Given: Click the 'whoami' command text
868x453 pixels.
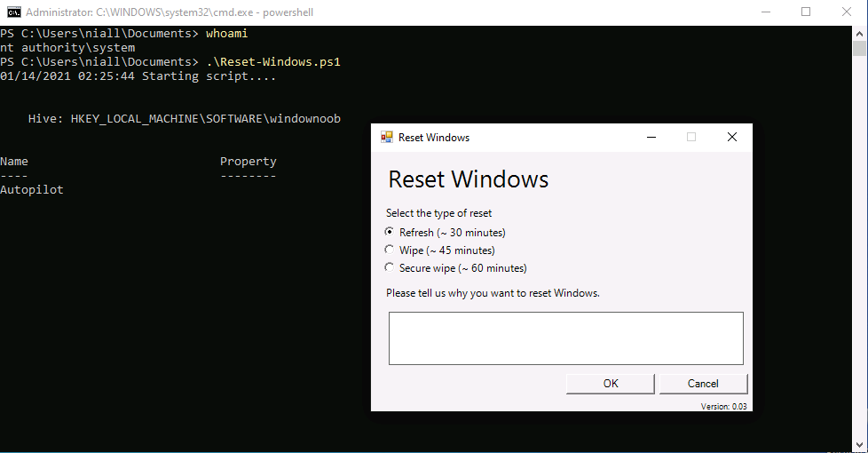Looking at the screenshot, I should pyautogui.click(x=227, y=33).
